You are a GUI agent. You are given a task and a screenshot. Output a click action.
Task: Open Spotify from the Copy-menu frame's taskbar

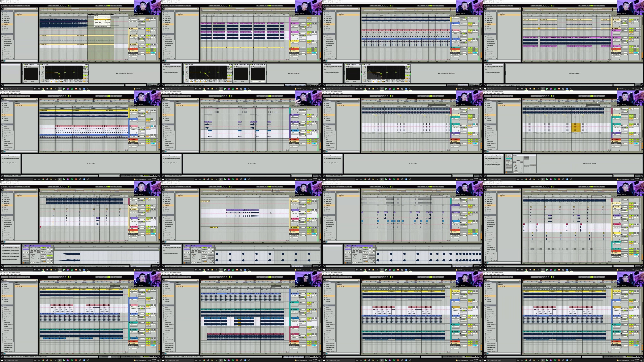point(72,89)
